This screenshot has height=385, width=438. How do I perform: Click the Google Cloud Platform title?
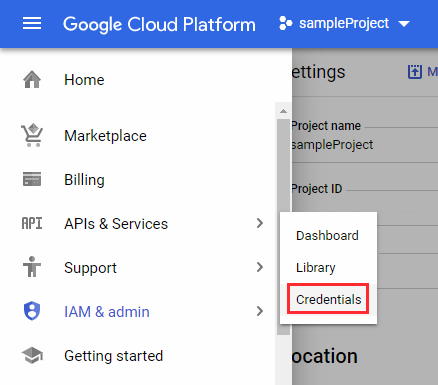[x=159, y=24]
